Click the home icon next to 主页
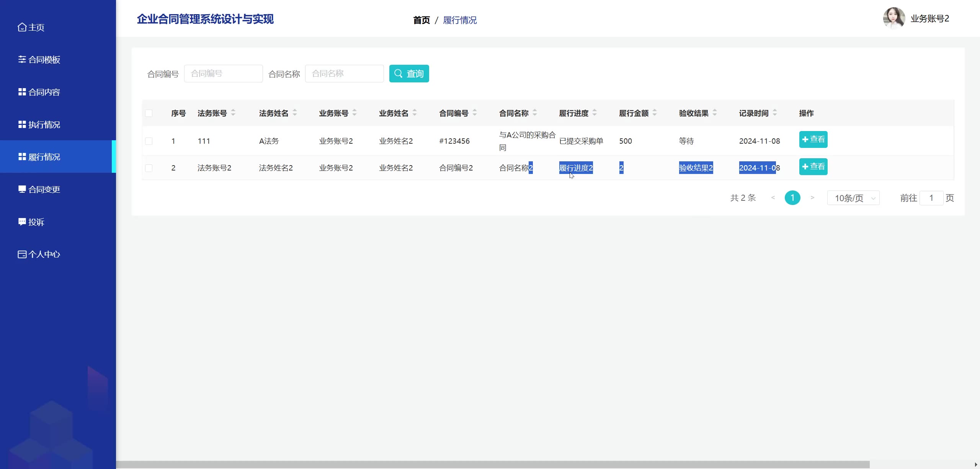The image size is (980, 469). pyautogui.click(x=22, y=27)
